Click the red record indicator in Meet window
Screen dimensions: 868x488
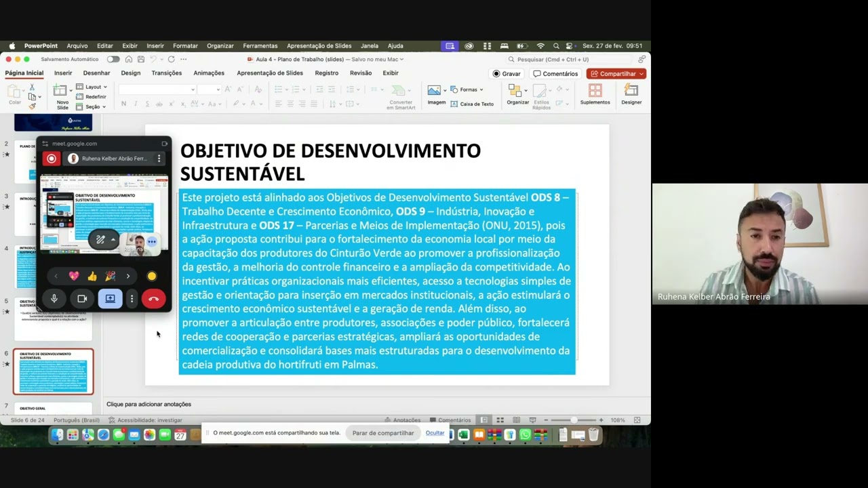[51, 159]
